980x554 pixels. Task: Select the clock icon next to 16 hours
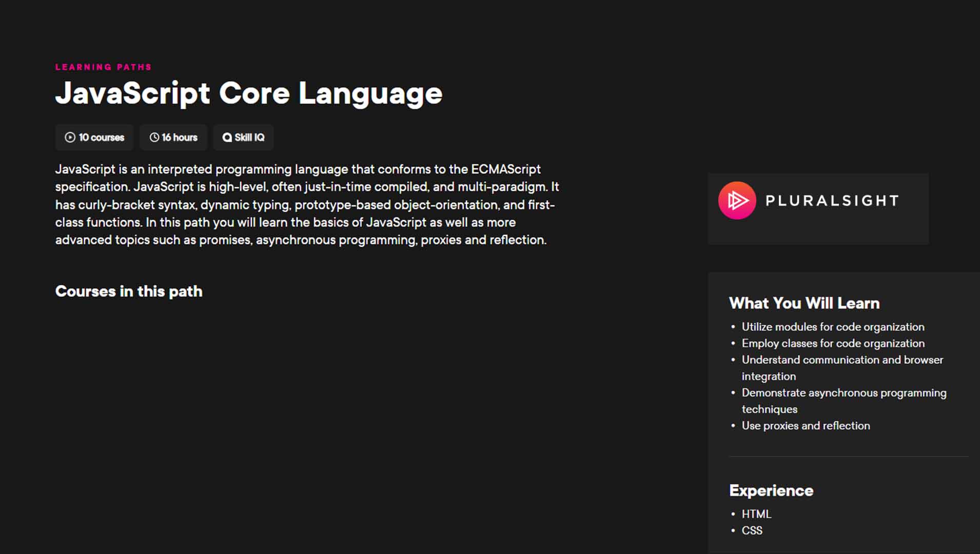(x=154, y=137)
